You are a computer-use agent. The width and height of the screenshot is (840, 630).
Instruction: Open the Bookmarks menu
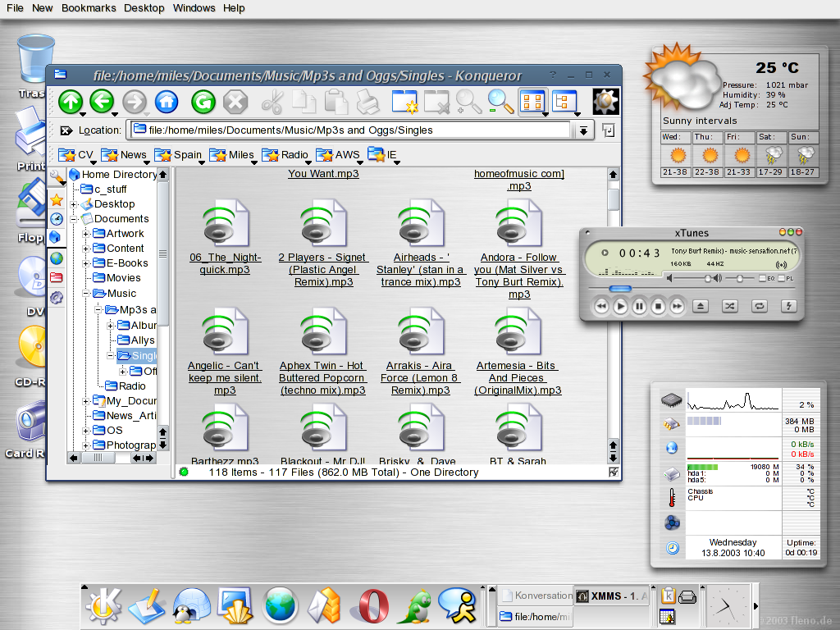(89, 8)
